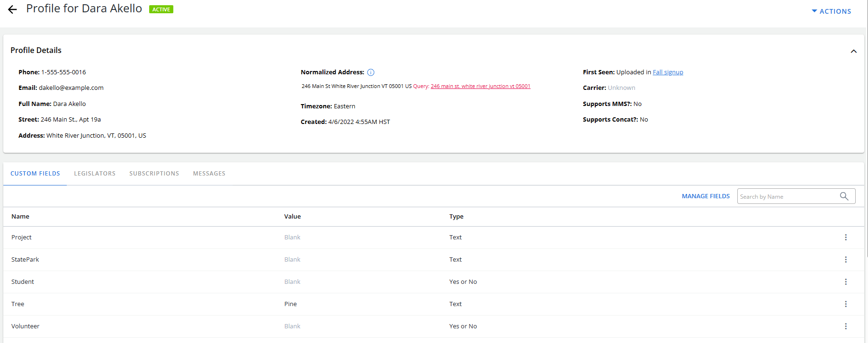Open the normalized address query link
Image resolution: width=868 pixels, height=343 pixels.
[480, 86]
